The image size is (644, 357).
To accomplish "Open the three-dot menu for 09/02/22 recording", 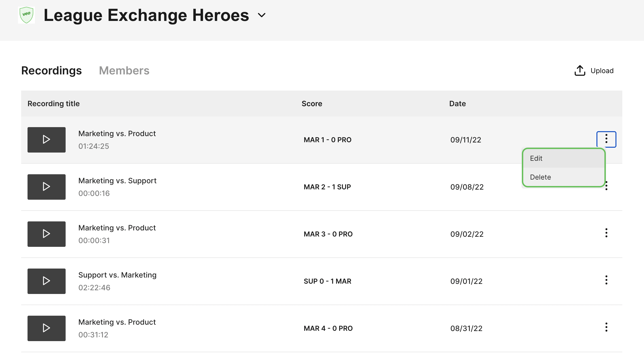I will click(x=606, y=233).
